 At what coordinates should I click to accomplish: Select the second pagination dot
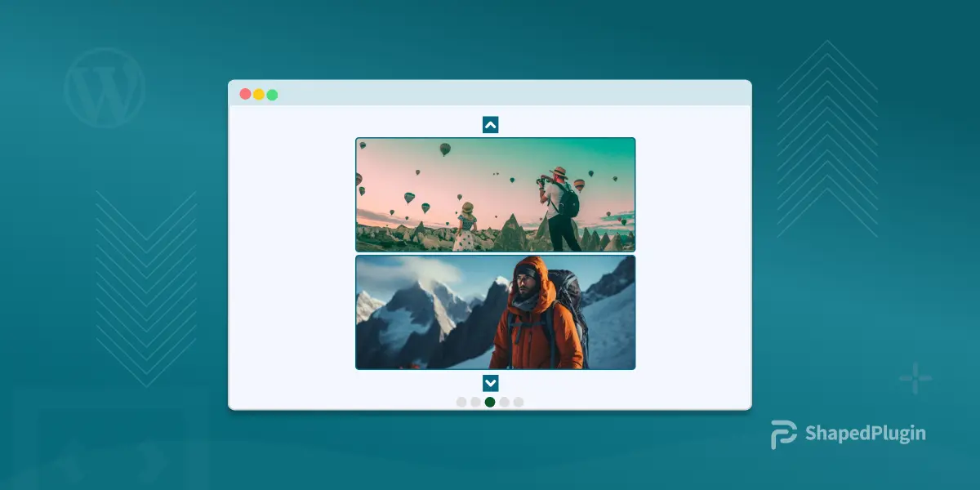(x=475, y=402)
